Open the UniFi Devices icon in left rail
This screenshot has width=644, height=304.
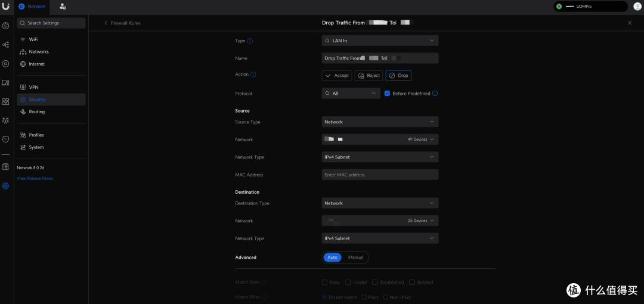point(6,64)
